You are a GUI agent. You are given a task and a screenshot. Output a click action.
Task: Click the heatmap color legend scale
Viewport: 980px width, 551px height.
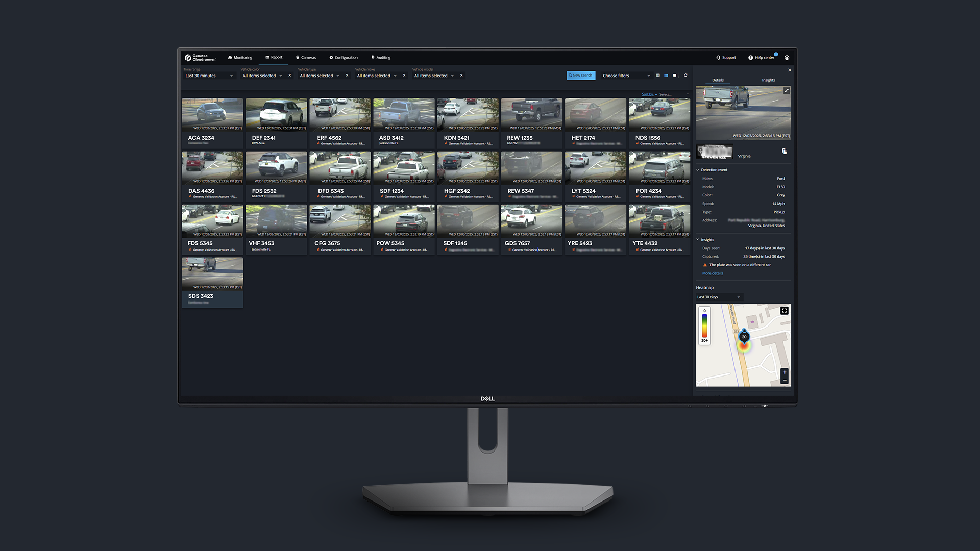(704, 325)
